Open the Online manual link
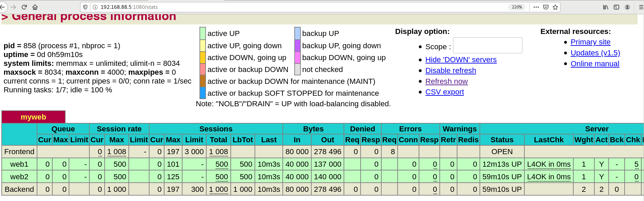The height and width of the screenshot is (201, 644). tap(595, 64)
